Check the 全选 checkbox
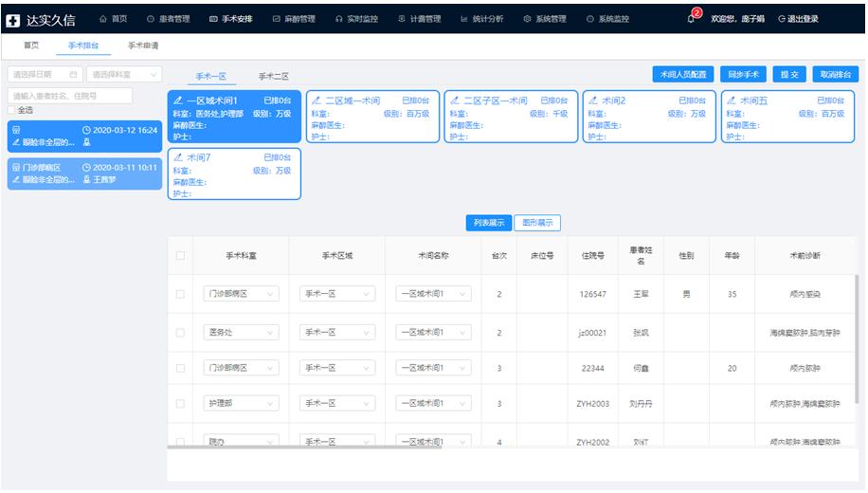The width and height of the screenshot is (868, 493). pos(11,110)
